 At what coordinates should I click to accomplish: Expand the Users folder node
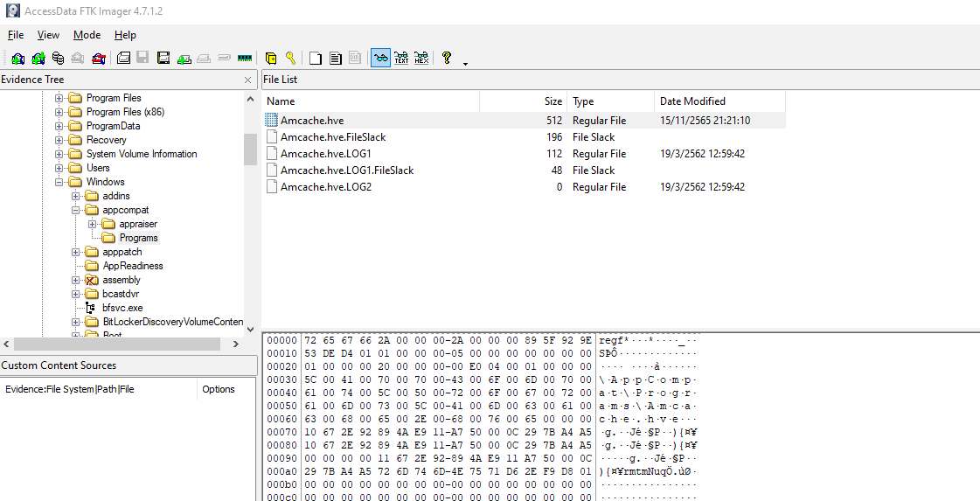coord(59,168)
